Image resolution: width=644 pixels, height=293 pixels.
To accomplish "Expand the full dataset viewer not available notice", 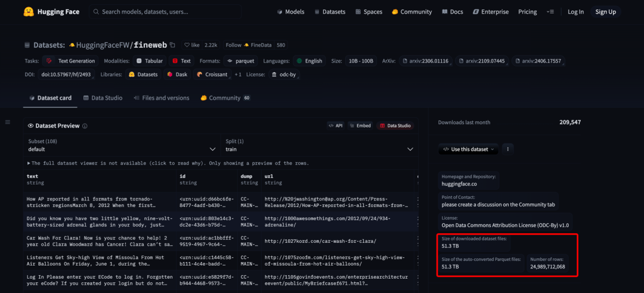I will (168, 163).
